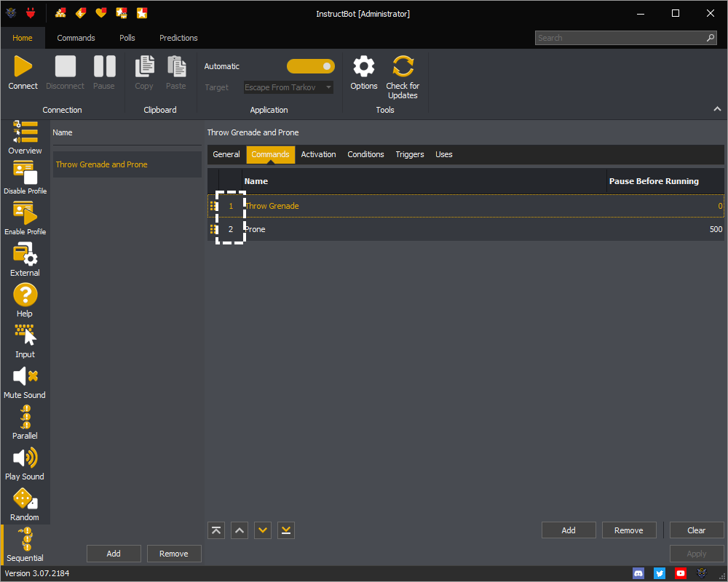Click the Paste clipboard icon

(x=176, y=66)
